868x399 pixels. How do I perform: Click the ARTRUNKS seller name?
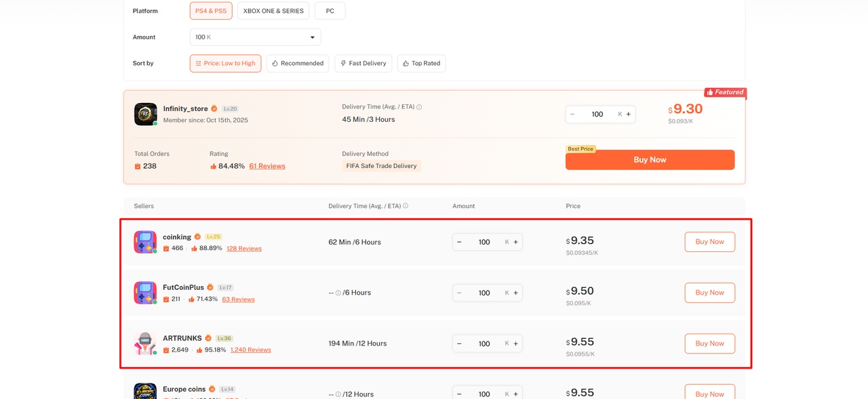click(182, 338)
